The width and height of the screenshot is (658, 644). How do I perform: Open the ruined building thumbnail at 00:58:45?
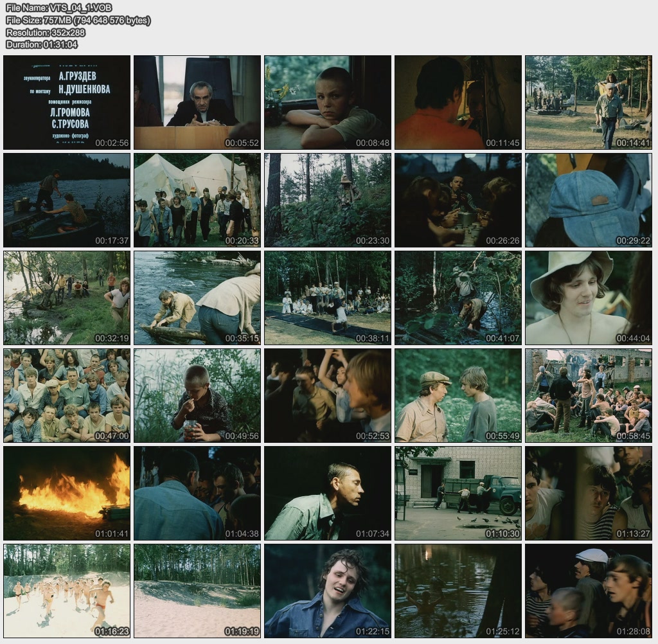[x=589, y=396]
